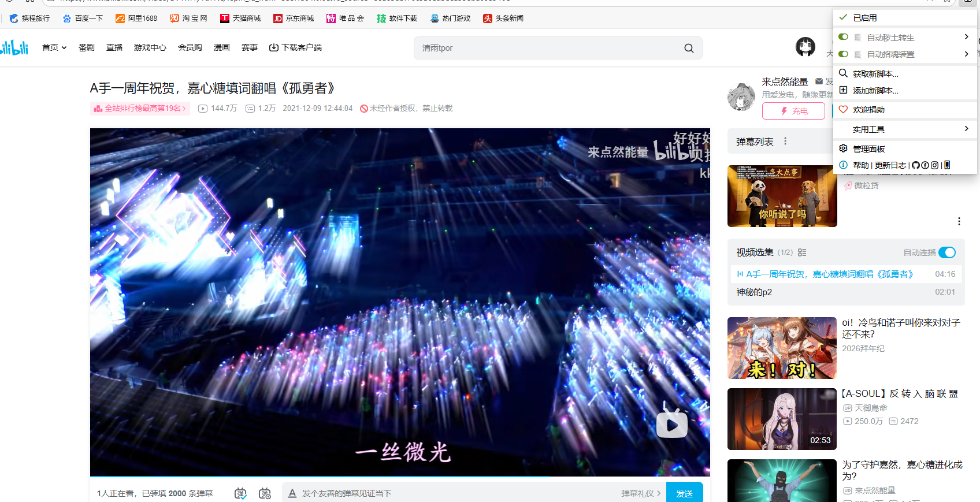Open management panel gear icon
Image resolution: width=980 pixels, height=502 pixels.
coord(843,148)
